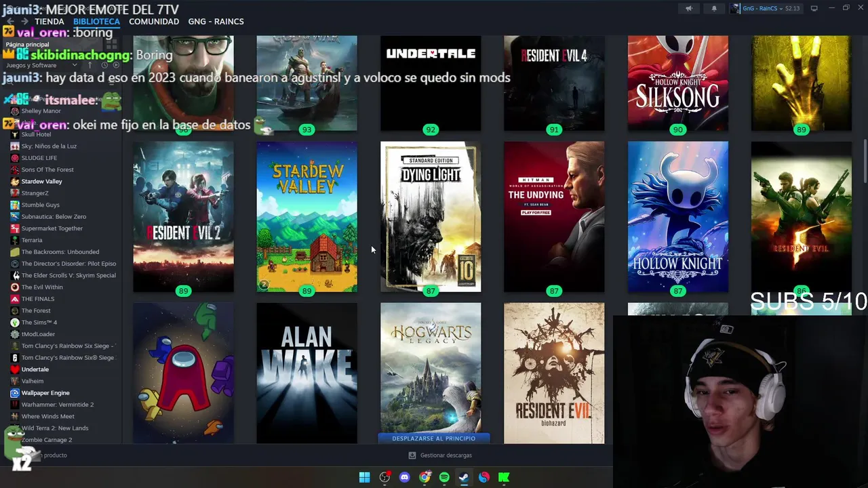Select The Forest in the sidebar
The image size is (868, 488).
(36, 310)
